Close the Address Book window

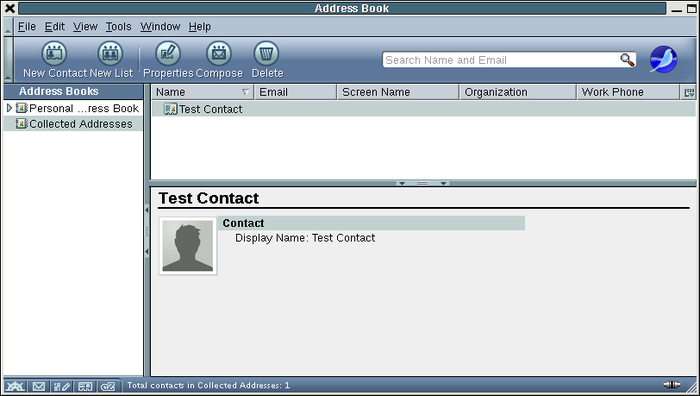[x=9, y=8]
